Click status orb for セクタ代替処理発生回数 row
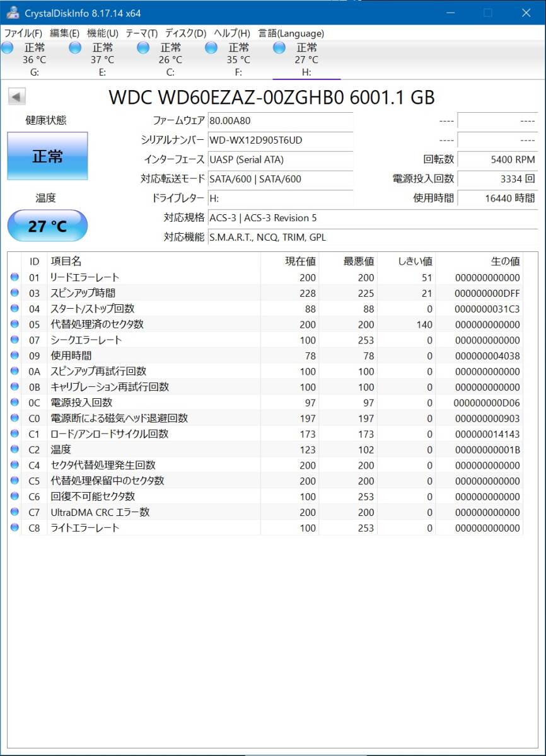The height and width of the screenshot is (756, 546). 15,466
